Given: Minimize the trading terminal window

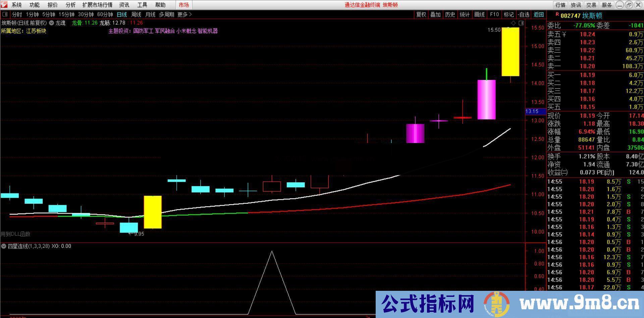Looking at the screenshot, I should pyautogui.click(x=620, y=5).
